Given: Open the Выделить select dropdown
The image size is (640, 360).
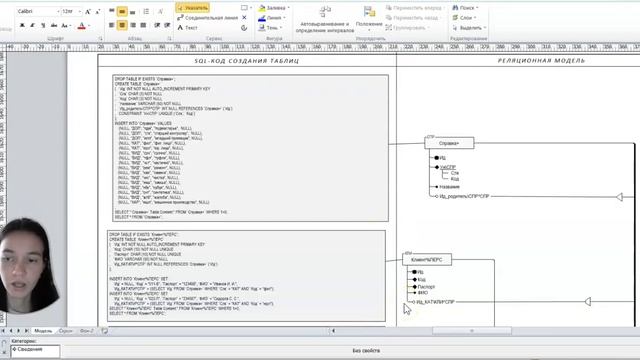Looking at the screenshot, I should 469,28.
